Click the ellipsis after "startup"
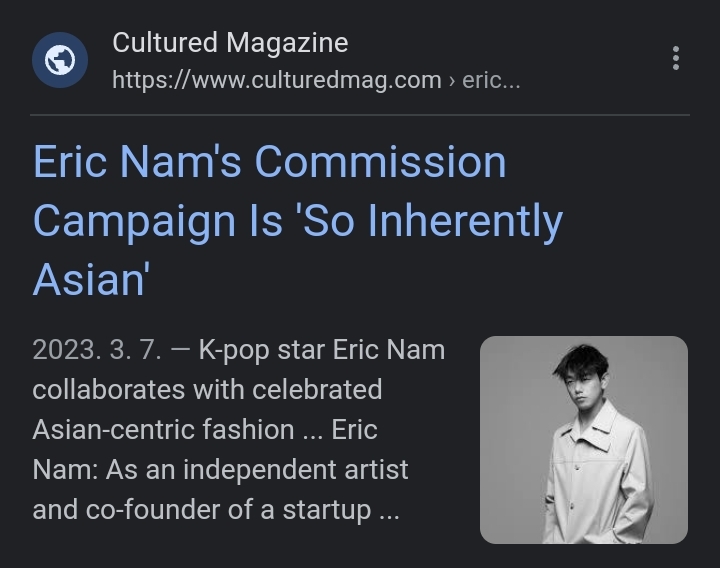Image resolution: width=720 pixels, height=568 pixels. point(388,511)
